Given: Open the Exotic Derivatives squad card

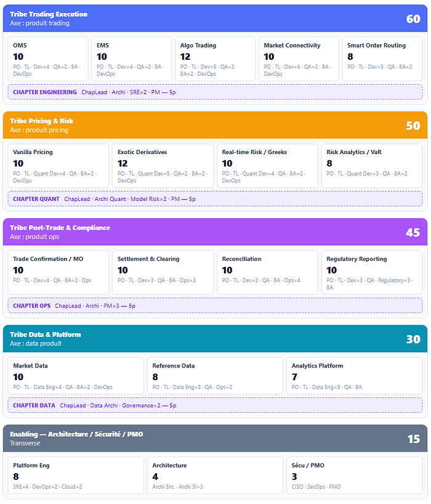Looking at the screenshot, I should click(163, 166).
